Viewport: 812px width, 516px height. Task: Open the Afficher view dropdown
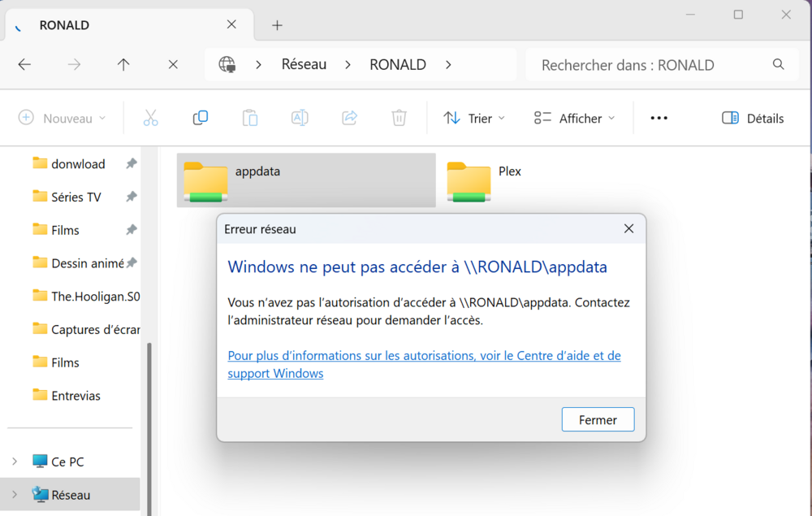575,118
